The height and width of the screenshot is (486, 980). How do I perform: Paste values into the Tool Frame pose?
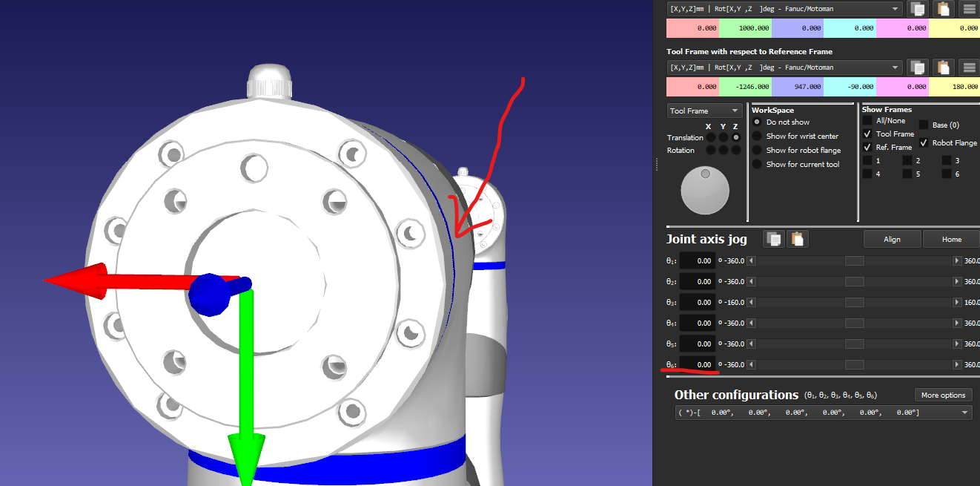pyautogui.click(x=943, y=67)
